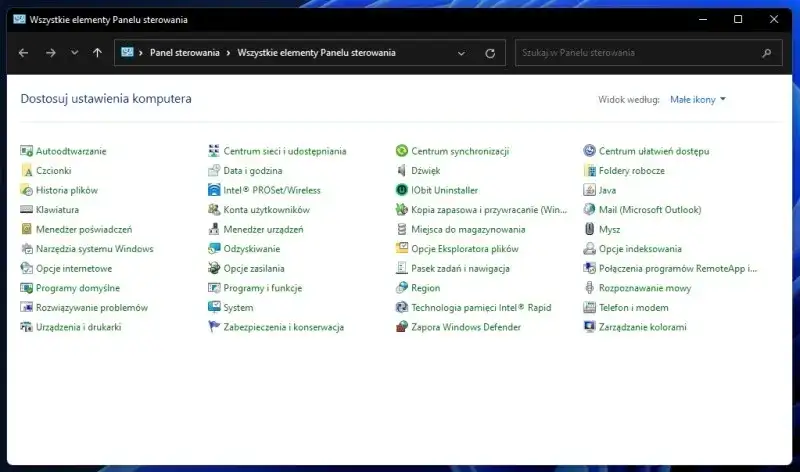Open the Telefon i modem link
The width and height of the screenshot is (800, 472).
[x=634, y=308]
